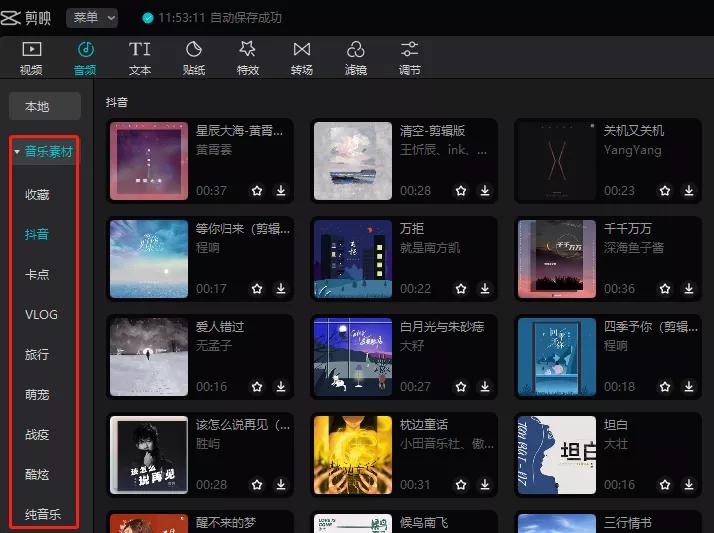The image size is (714, 533).
Task: Click the 剪映 app logo
Action: [x=26, y=18]
